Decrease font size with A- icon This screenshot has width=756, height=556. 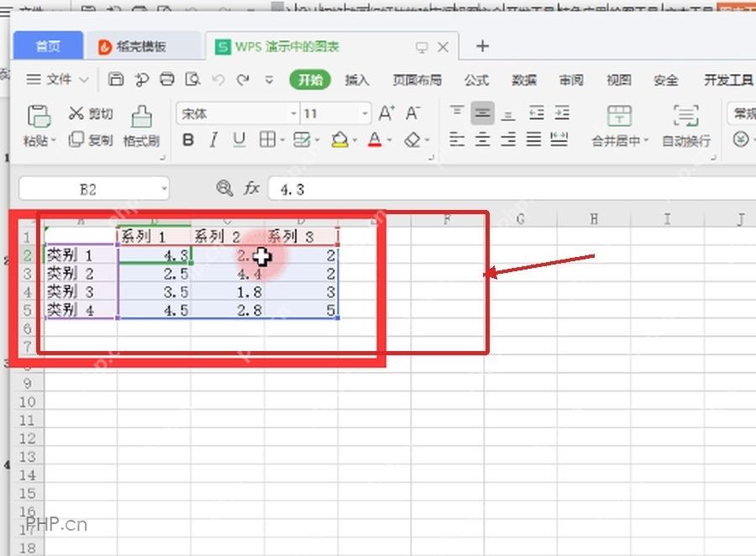412,113
